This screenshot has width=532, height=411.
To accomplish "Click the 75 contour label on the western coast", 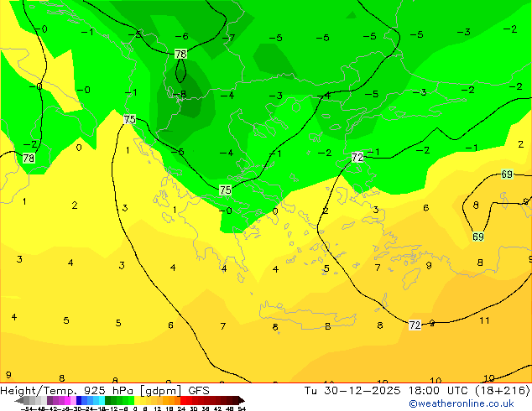I will (x=129, y=119).
